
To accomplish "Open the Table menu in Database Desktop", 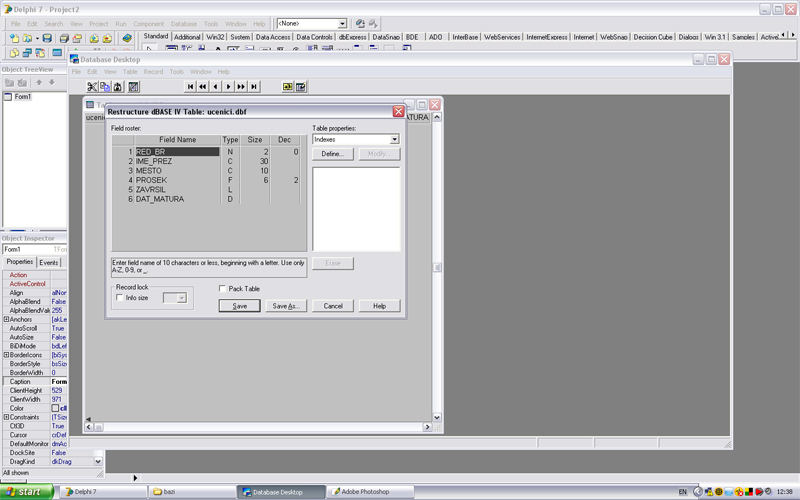I will pyautogui.click(x=130, y=72).
